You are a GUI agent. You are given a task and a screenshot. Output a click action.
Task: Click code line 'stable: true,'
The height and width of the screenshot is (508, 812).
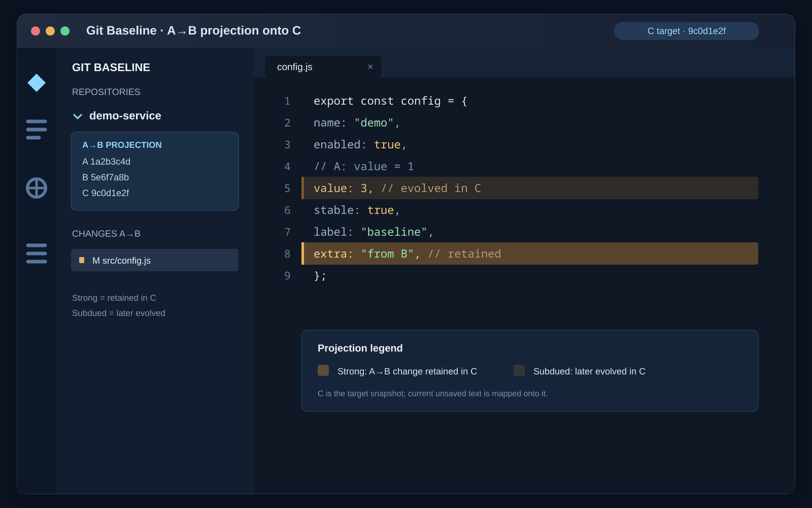(357, 210)
